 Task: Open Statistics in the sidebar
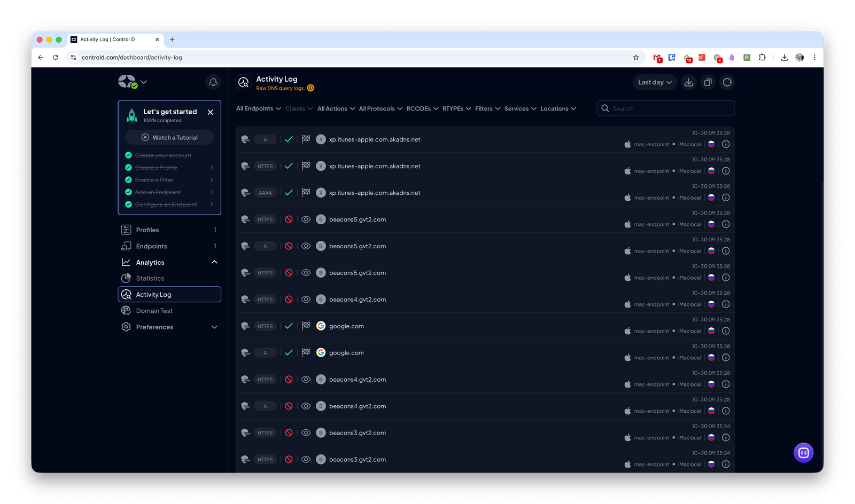pos(150,278)
